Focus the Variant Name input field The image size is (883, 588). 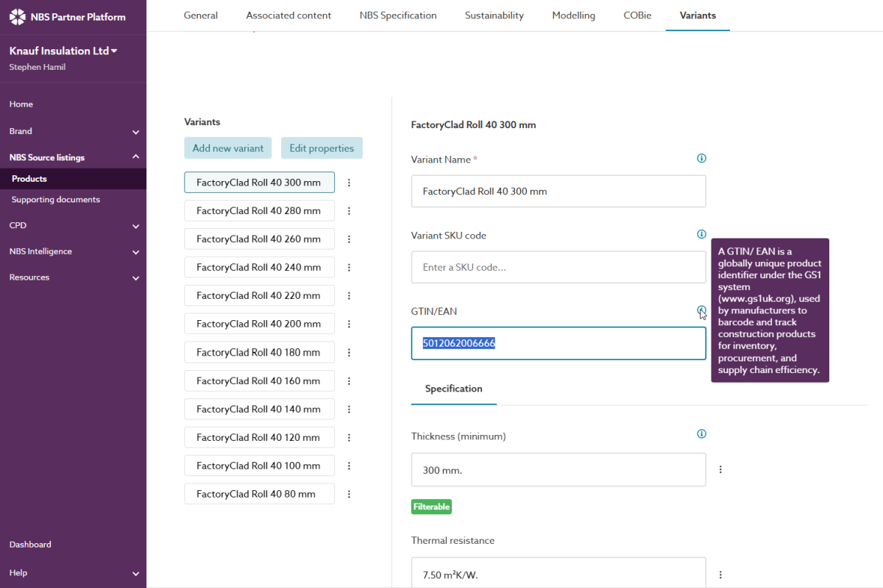coord(558,191)
